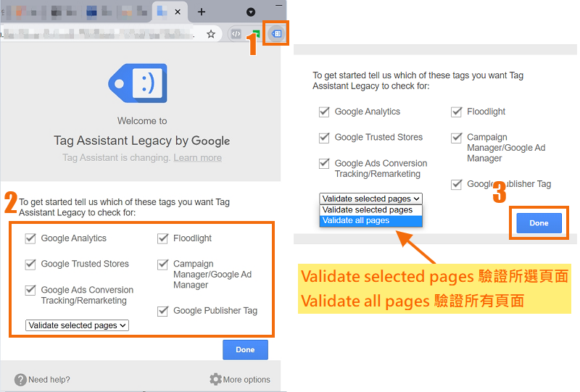Toggle Google Ads Conversion Tracking in left panel
This screenshot has width=580, height=392.
tap(30, 290)
